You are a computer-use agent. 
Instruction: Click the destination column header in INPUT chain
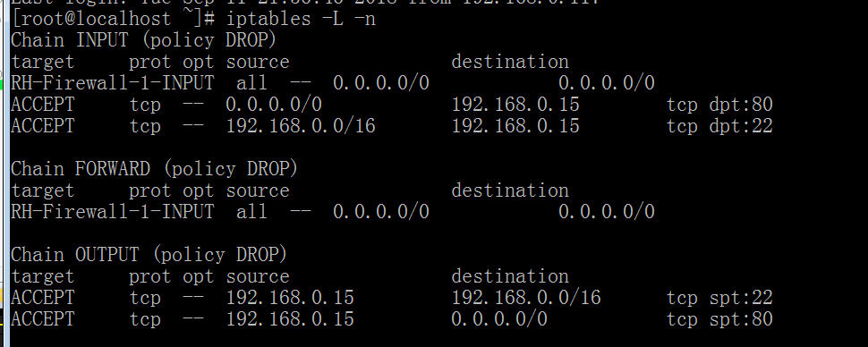pos(510,62)
